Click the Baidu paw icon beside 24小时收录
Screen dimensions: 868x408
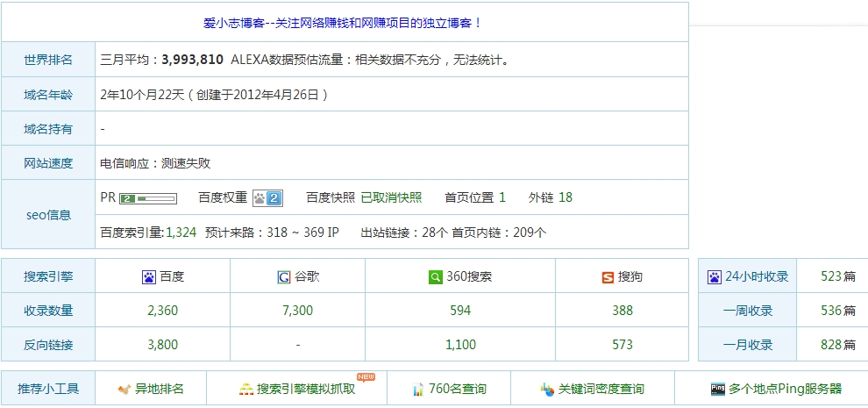(715, 277)
